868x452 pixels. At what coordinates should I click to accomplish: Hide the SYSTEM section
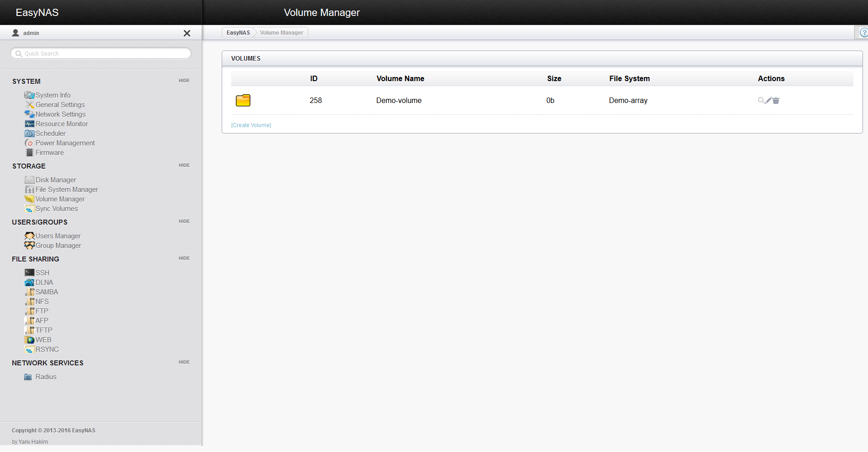184,81
